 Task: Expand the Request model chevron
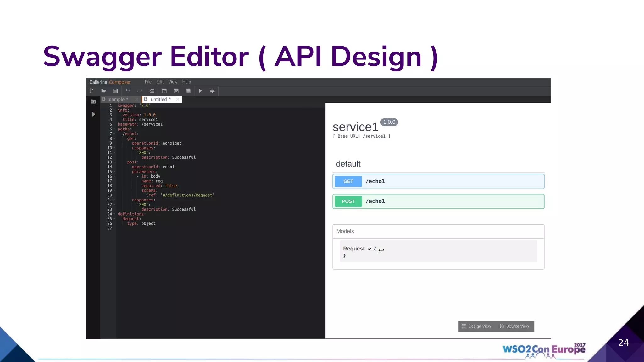tap(369, 249)
